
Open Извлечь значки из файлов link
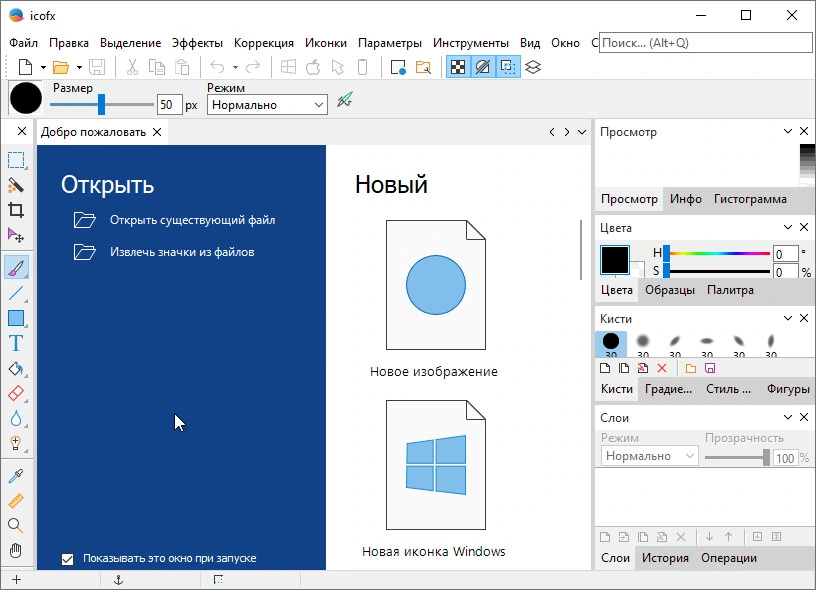pos(182,252)
